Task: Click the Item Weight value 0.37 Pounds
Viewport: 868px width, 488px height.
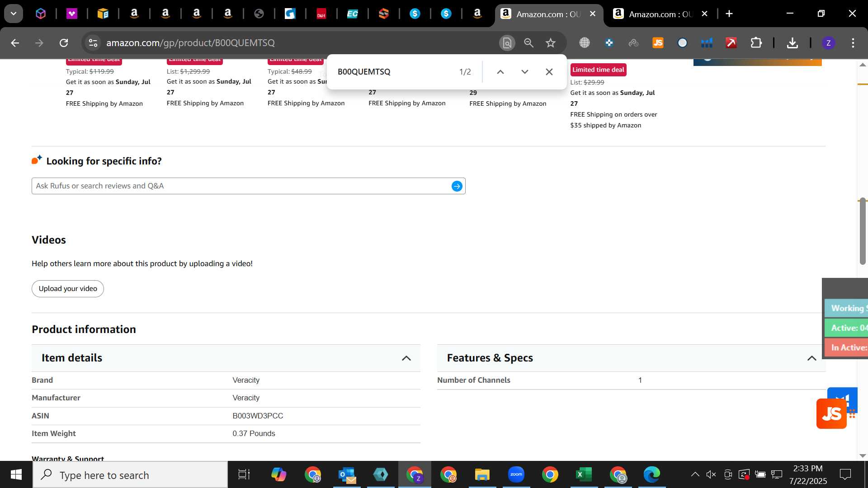Action: coord(254,434)
